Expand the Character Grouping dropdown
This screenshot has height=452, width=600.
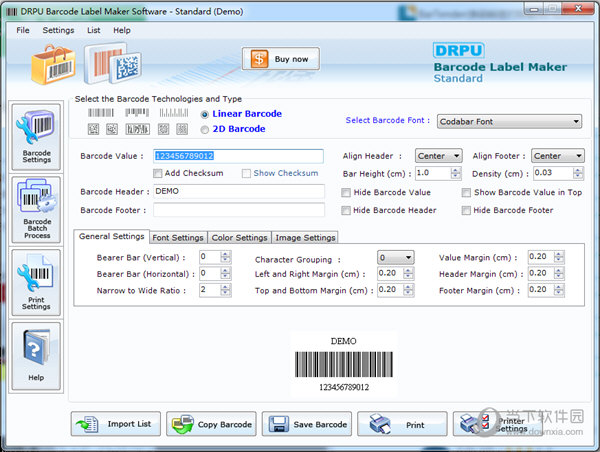point(394,258)
